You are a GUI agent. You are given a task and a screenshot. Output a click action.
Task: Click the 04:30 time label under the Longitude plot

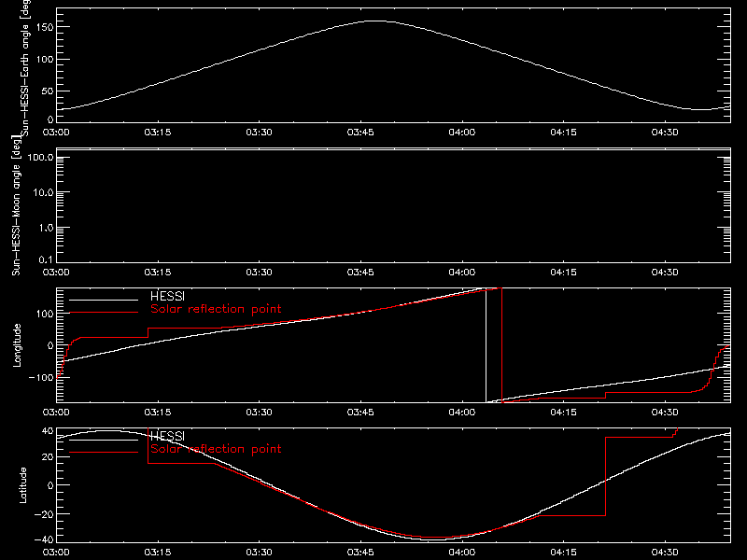[x=665, y=412]
